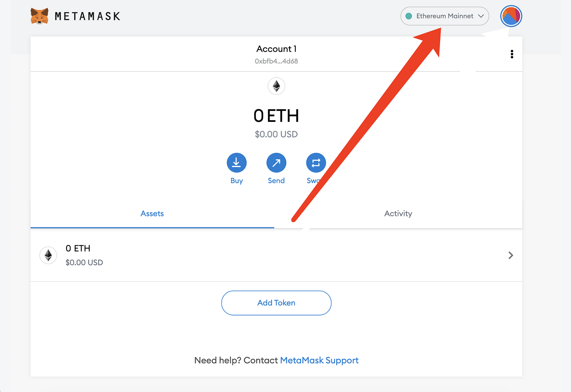Click the METAMASK wordmark text
This screenshot has height=392, width=571.
click(x=88, y=16)
